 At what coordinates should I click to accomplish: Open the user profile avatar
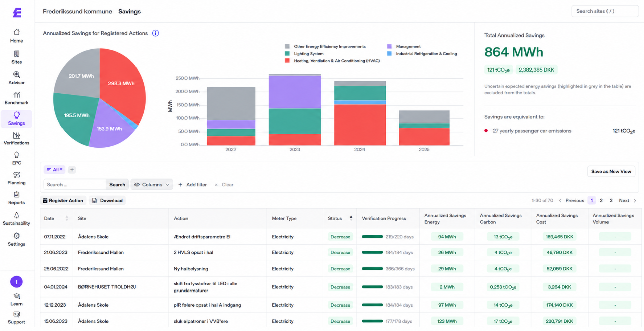pos(17,282)
